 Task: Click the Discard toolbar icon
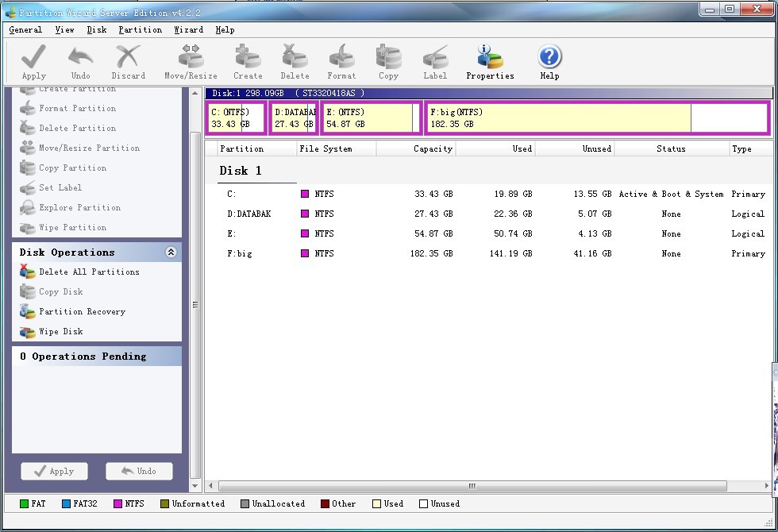click(128, 61)
